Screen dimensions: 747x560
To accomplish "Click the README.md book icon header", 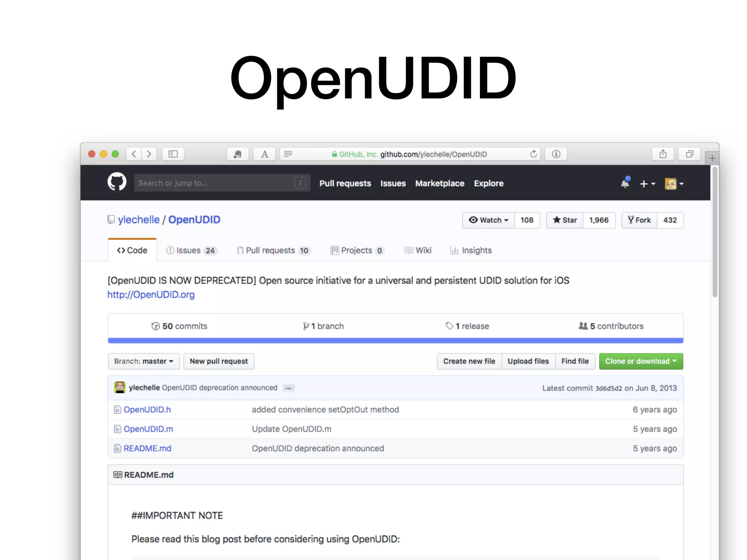I will [x=117, y=475].
